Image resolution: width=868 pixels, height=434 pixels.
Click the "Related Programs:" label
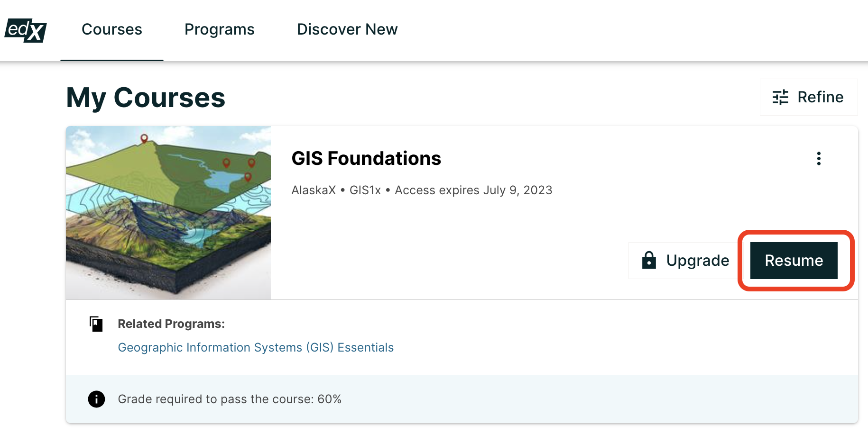coord(171,324)
